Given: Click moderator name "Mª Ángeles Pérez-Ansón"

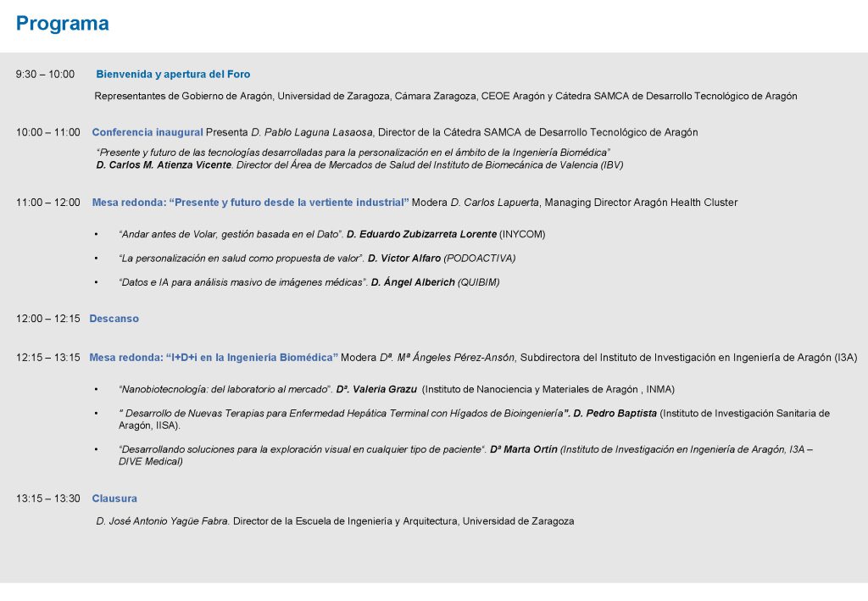Looking at the screenshot, I should 457,358.
